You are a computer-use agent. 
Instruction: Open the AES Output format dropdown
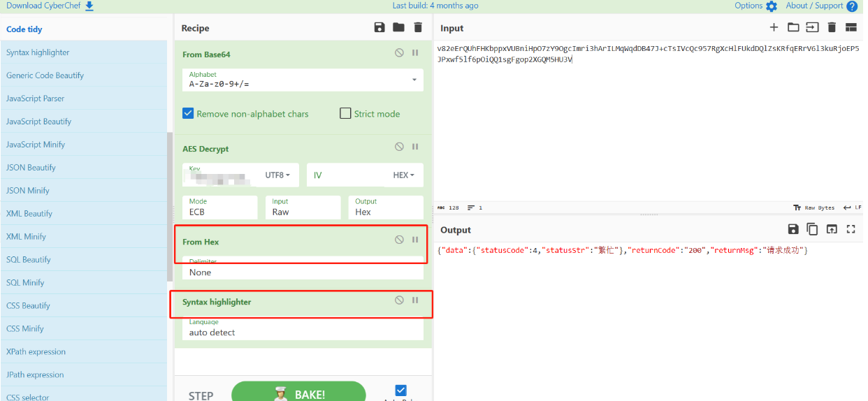click(386, 207)
